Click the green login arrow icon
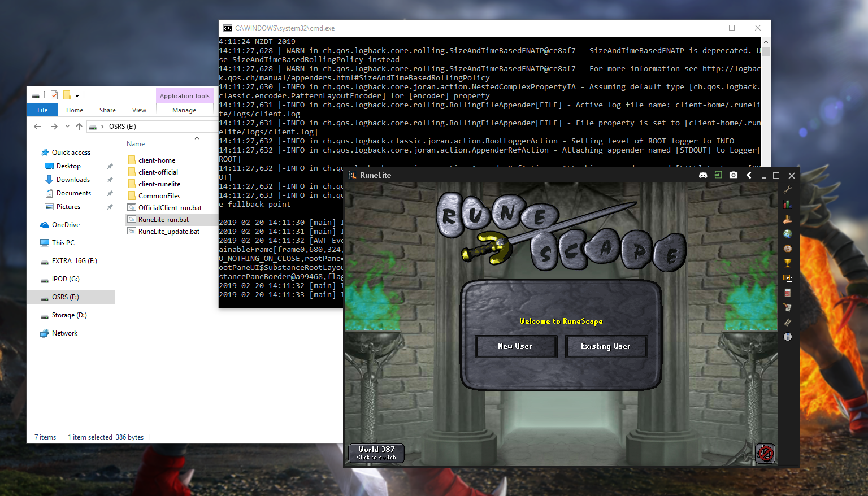The height and width of the screenshot is (496, 868). [x=718, y=175]
